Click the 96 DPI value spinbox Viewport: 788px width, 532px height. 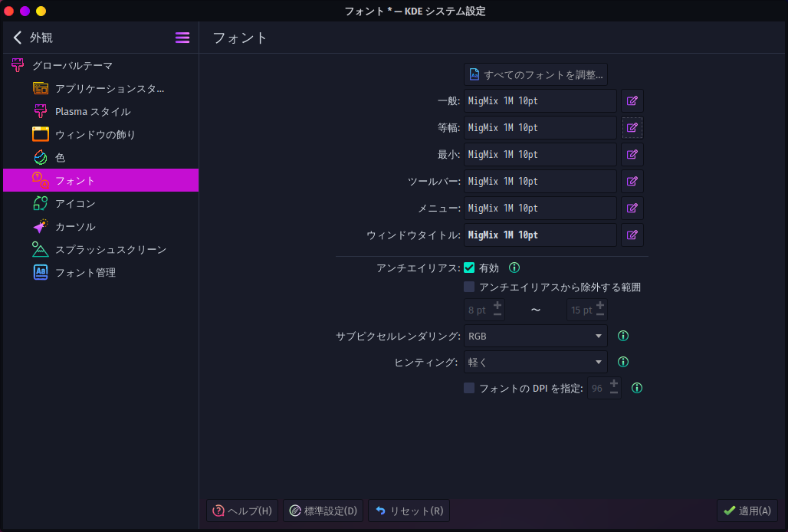(604, 388)
